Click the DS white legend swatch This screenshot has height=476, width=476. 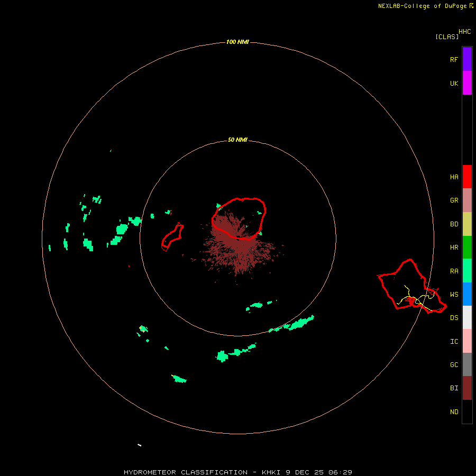(467, 317)
